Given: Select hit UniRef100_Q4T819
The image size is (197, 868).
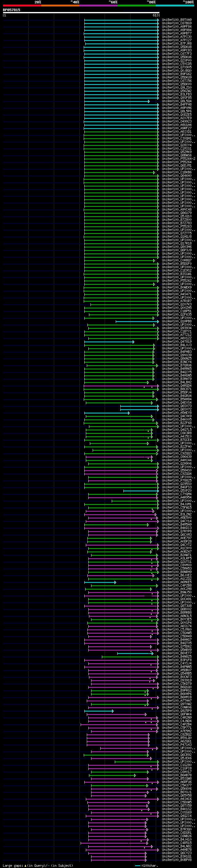Looking at the screenshot, I should coord(177,342).
